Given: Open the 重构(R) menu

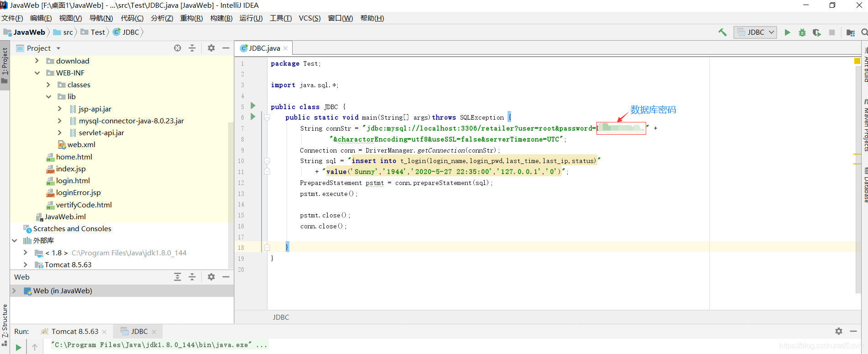Looking at the screenshot, I should click(x=191, y=18).
